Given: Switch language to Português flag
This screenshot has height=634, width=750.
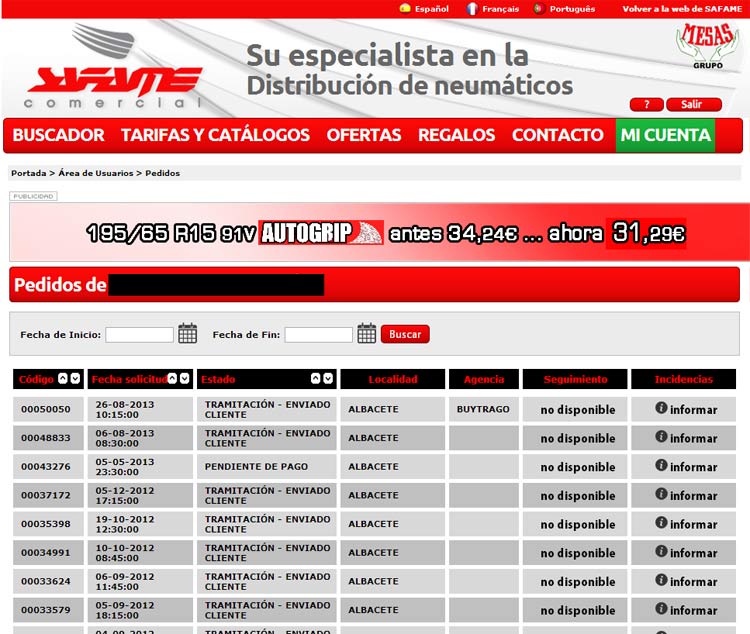Looking at the screenshot, I should [539, 9].
